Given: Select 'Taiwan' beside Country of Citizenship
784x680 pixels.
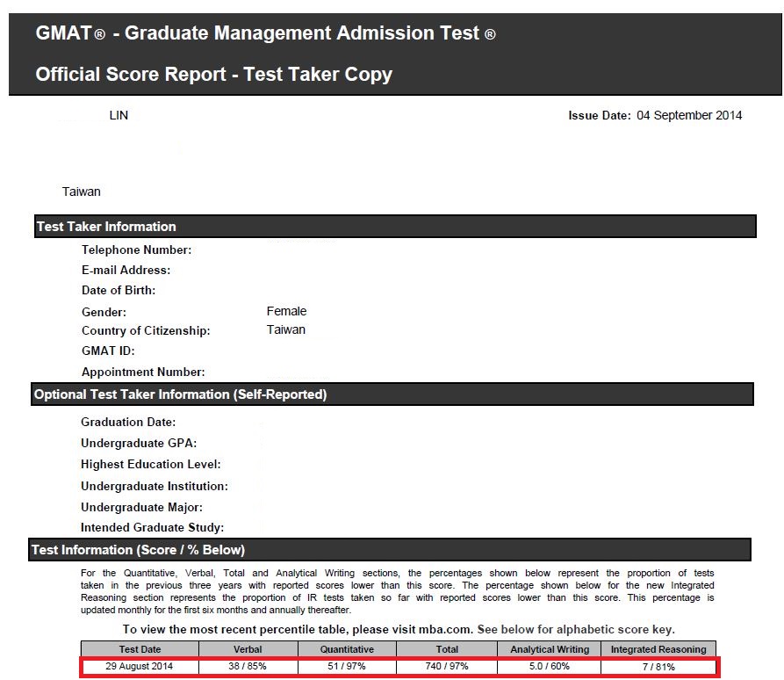Looking at the screenshot, I should [286, 329].
